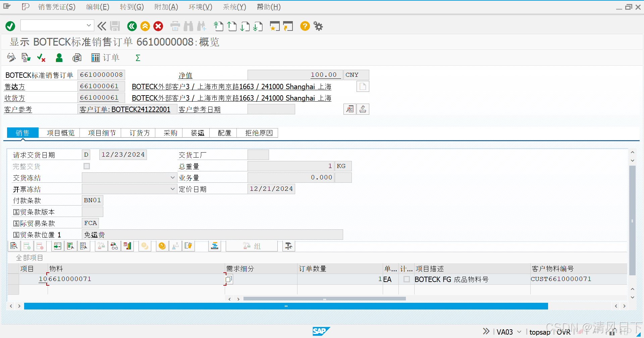This screenshot has height=338, width=644.
Task: Open the 转到(G) menu
Action: (132, 7)
